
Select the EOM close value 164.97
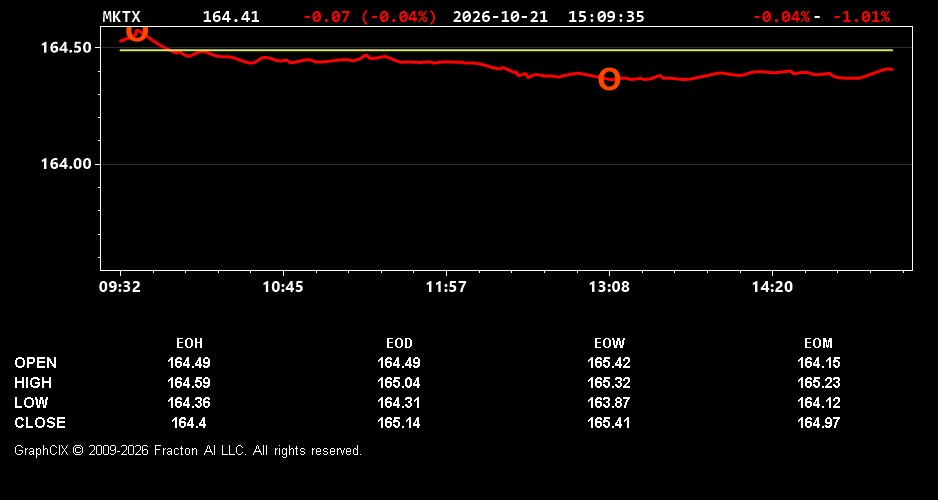818,423
